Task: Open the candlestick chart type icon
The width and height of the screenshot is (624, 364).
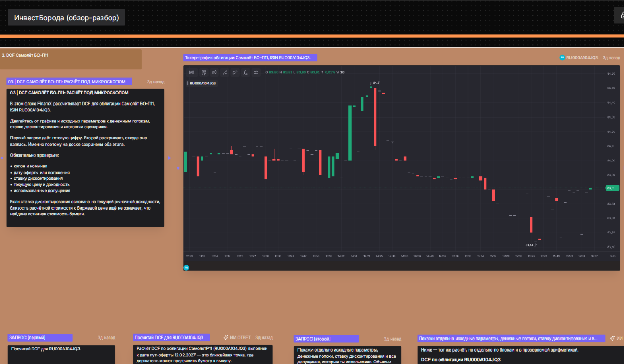Action: 214,72
